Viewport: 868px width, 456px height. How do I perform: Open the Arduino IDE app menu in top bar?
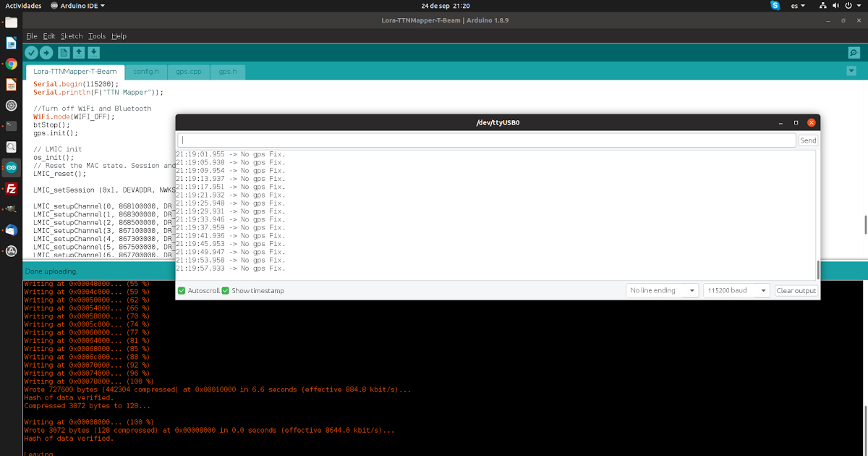78,5
